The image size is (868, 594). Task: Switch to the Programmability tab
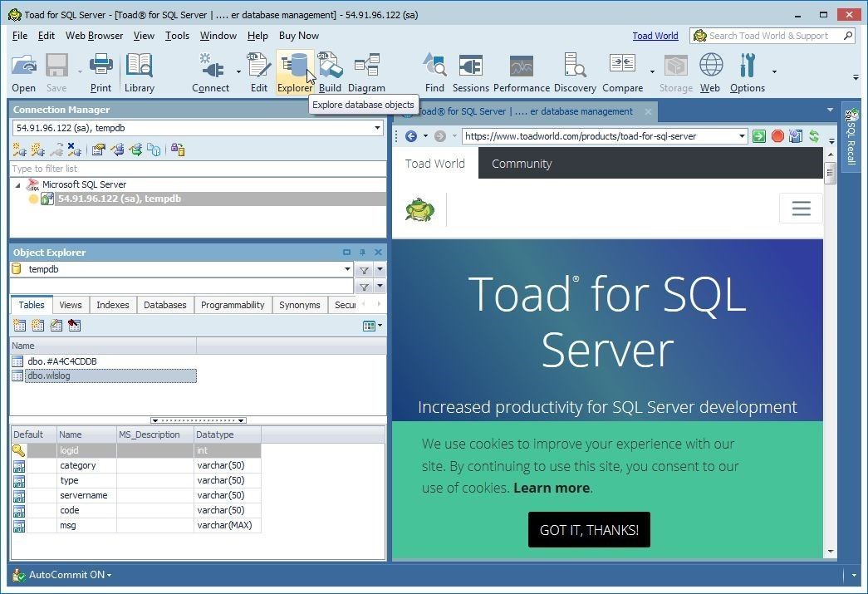click(233, 305)
